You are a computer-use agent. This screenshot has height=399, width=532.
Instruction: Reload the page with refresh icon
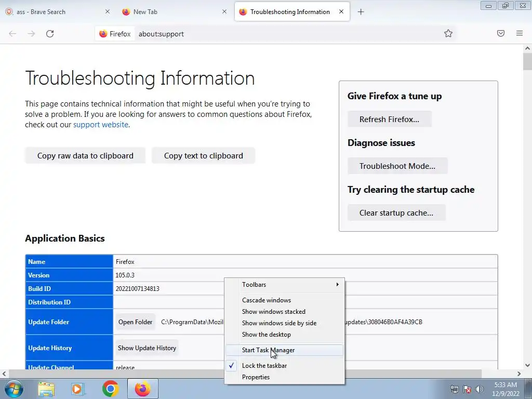[50, 34]
